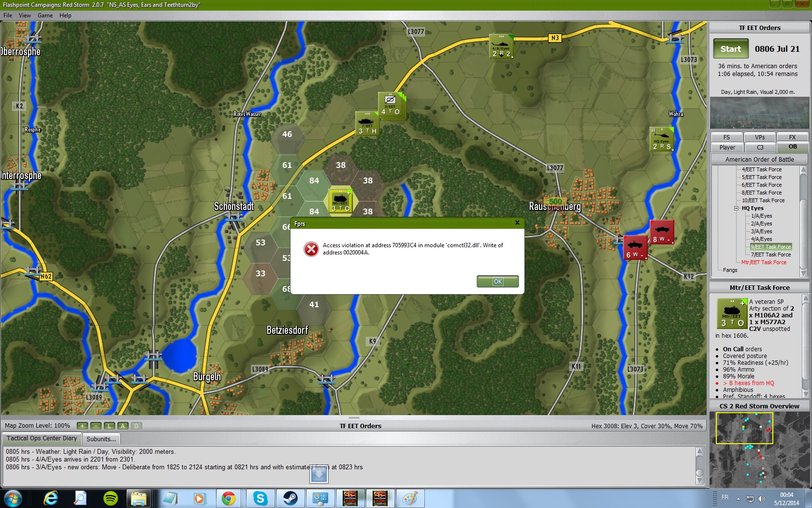This screenshot has height=508, width=812.
Task: Switch to the FX tab
Action: coord(793,137)
